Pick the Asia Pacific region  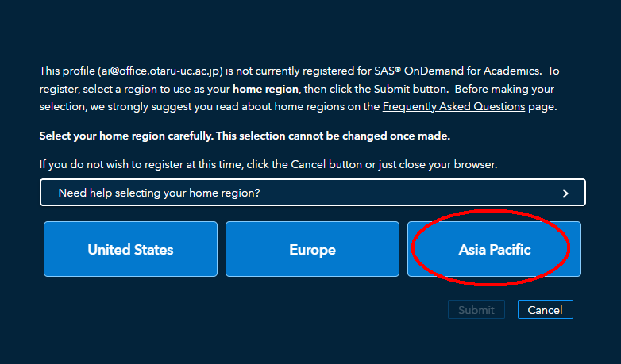tap(494, 249)
